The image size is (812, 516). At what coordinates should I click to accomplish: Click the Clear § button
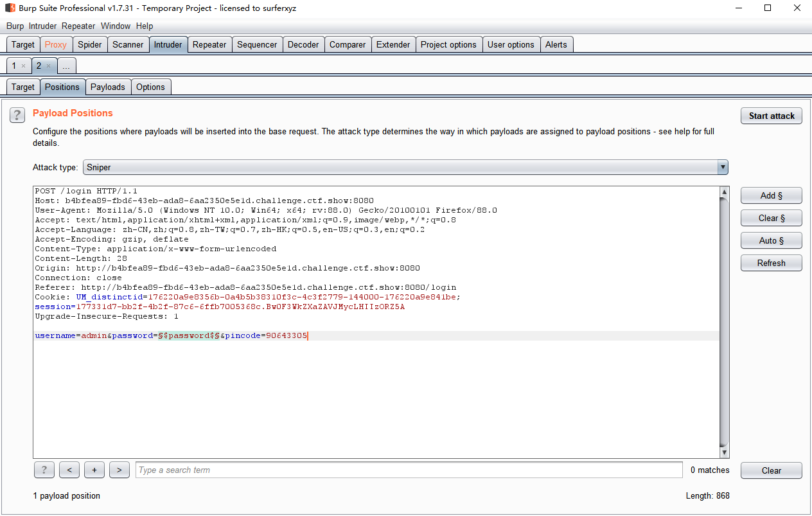pos(772,218)
